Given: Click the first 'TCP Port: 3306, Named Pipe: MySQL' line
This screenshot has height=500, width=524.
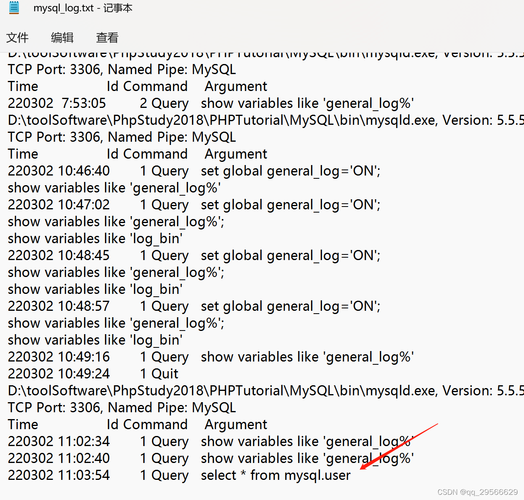Looking at the screenshot, I should (122, 70).
